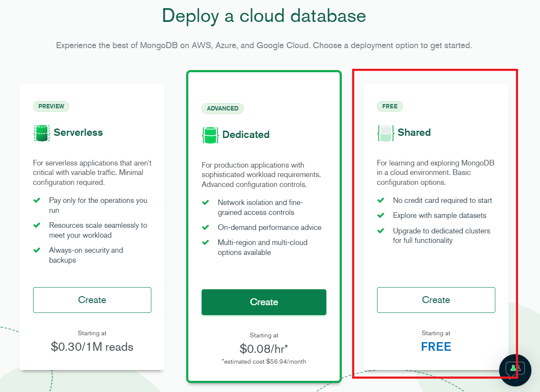Click Starting at label in Serverless card
Viewport: 540px width, 392px height.
click(x=92, y=333)
